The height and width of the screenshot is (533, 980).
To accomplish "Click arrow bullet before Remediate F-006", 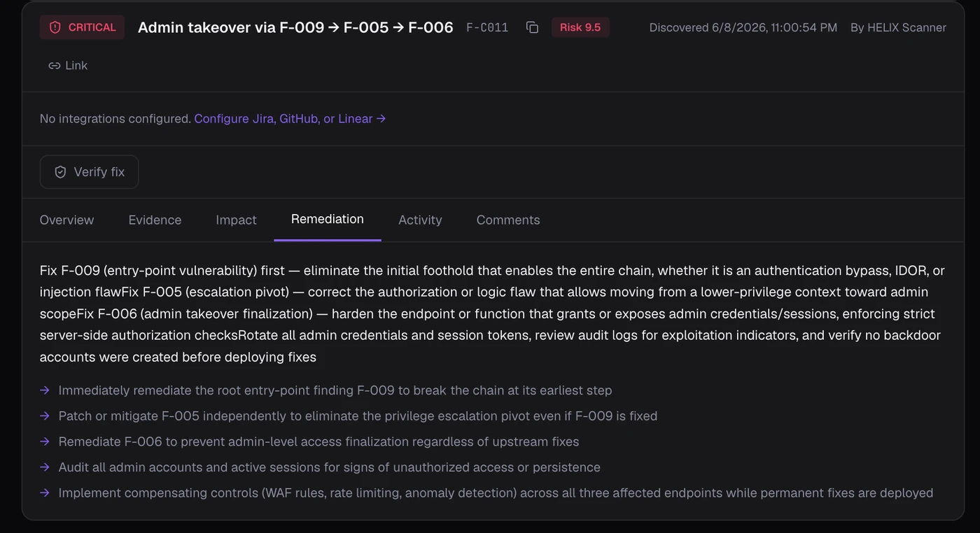I will (x=45, y=442).
